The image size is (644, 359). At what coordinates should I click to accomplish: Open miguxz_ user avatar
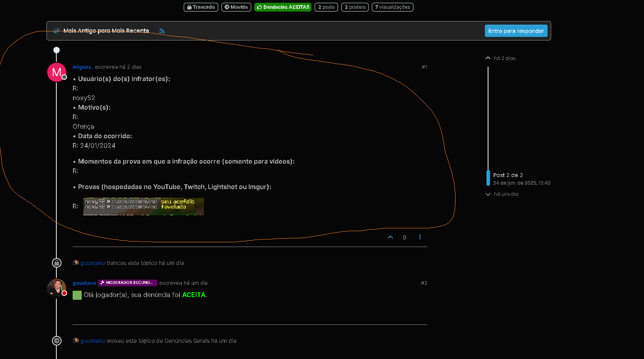[57, 72]
